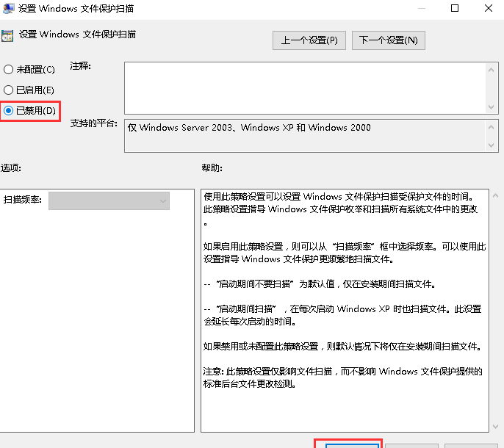Jump to next setting with 下一个设置(N)
This screenshot has width=504, height=448.
[389, 40]
